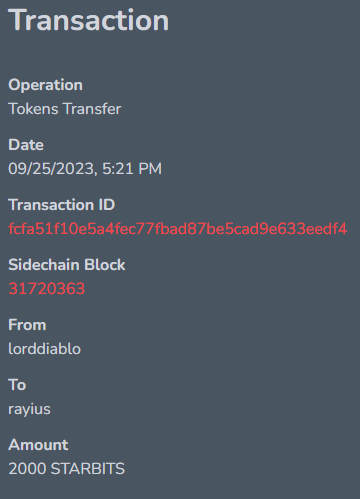Select the To field label
The height and width of the screenshot is (499, 360).
tap(17, 385)
